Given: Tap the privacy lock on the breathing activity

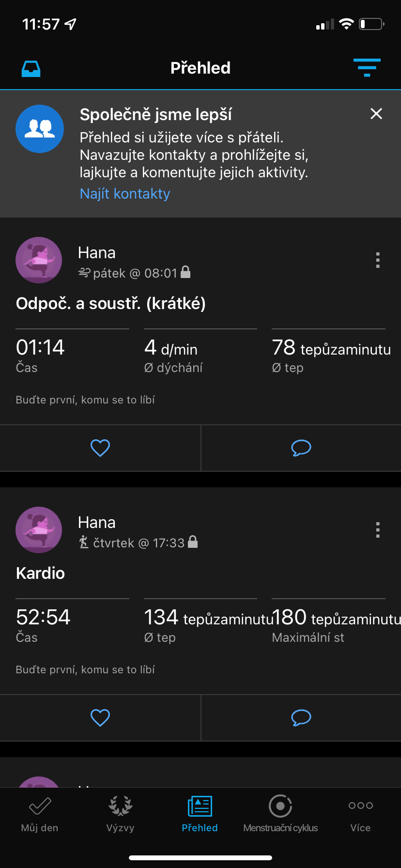Looking at the screenshot, I should [x=185, y=272].
